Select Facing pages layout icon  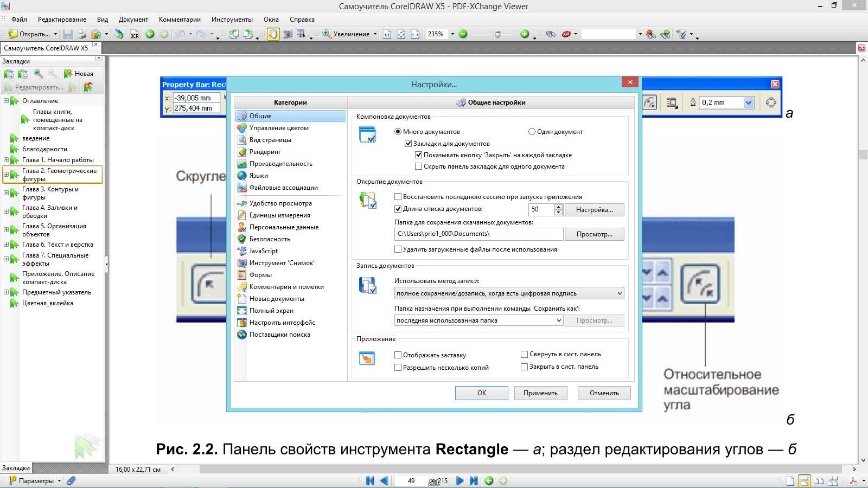(x=819, y=481)
